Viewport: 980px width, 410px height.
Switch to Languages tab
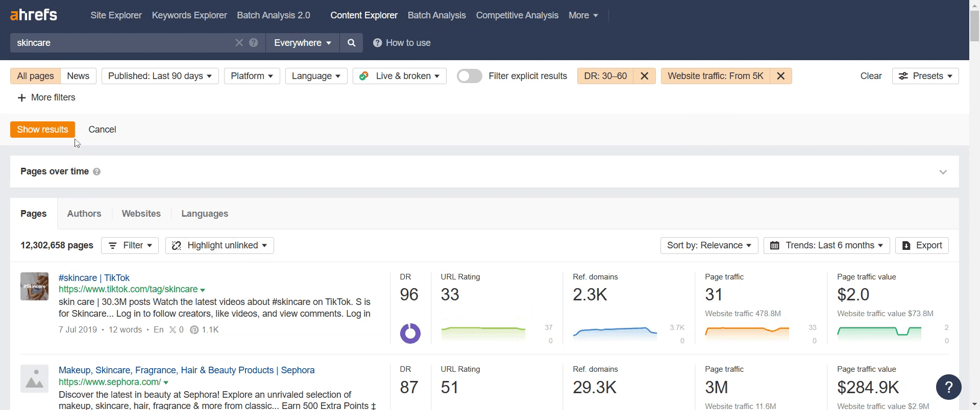click(x=205, y=214)
